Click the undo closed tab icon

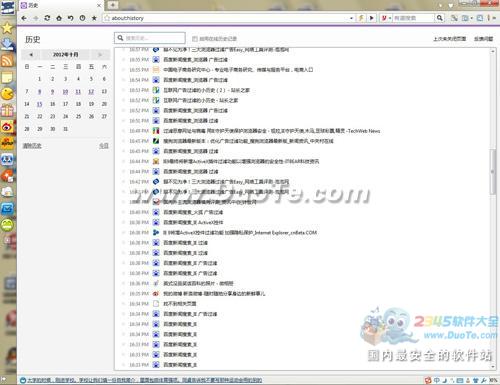pos(71,18)
